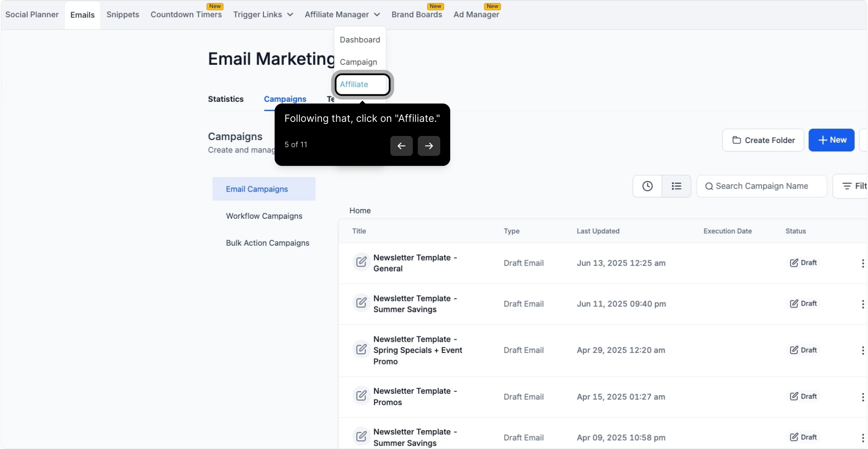Click edit icon for Spring Specials + Event Promo
Image resolution: width=868 pixels, height=449 pixels.
click(361, 349)
